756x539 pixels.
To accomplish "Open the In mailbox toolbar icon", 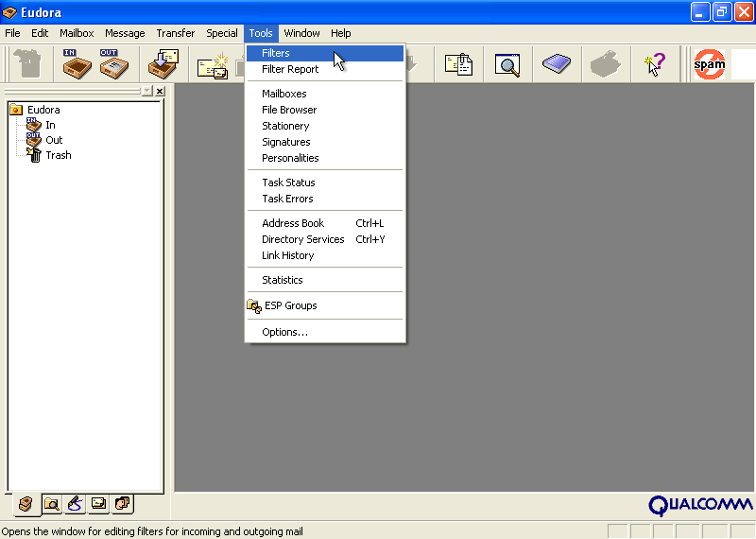I will tap(77, 63).
